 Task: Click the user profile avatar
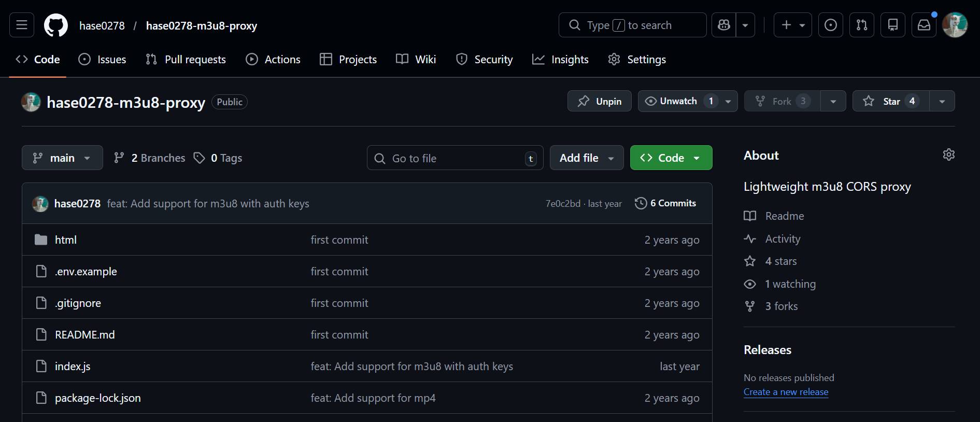[955, 25]
